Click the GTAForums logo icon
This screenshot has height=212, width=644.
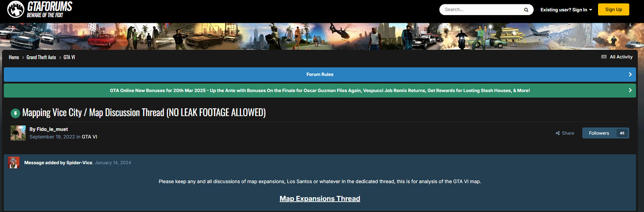click(15, 10)
